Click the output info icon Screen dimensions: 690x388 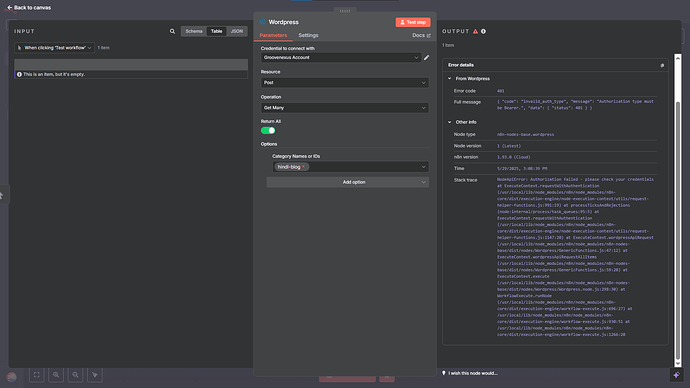[x=483, y=31]
